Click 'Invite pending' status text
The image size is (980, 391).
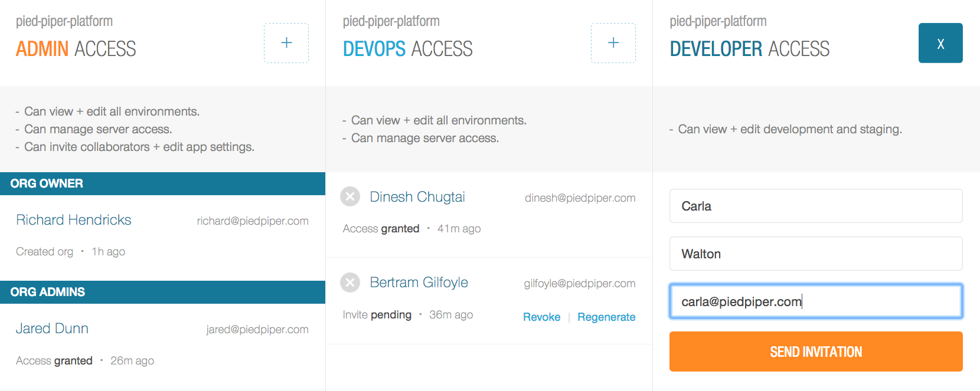[377, 315]
